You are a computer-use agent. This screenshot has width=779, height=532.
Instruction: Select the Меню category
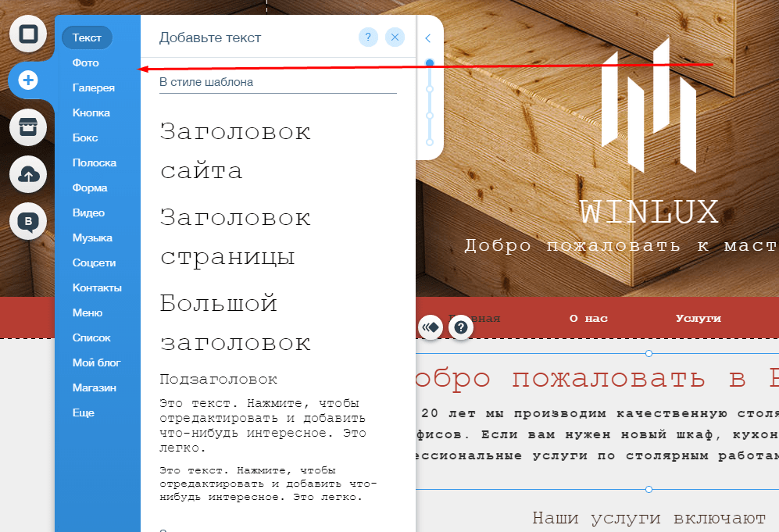tap(88, 313)
